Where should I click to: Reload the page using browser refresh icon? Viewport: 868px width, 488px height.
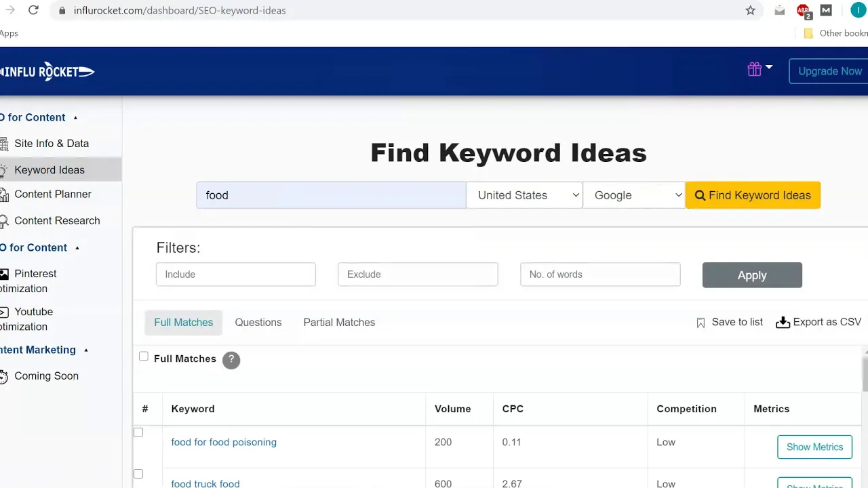click(x=33, y=10)
